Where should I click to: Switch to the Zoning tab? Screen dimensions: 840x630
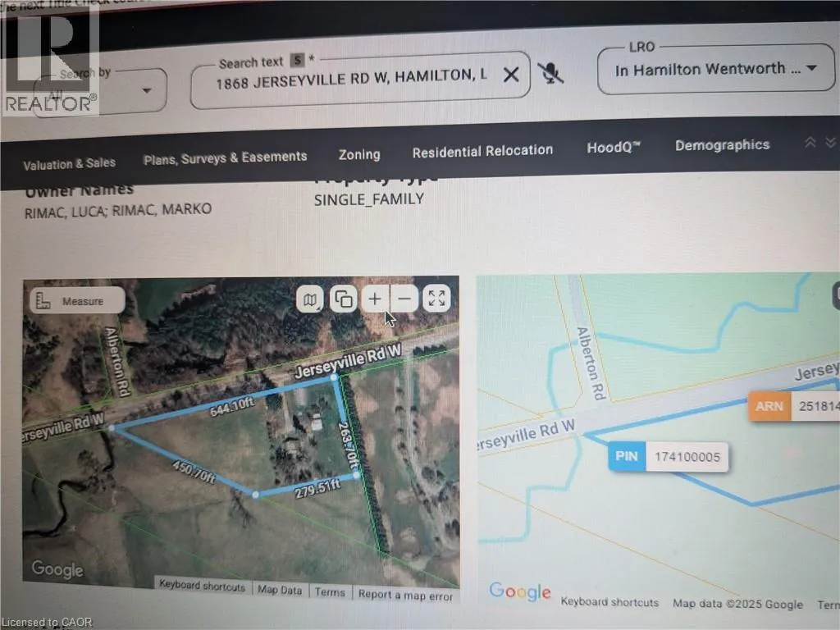point(359,155)
